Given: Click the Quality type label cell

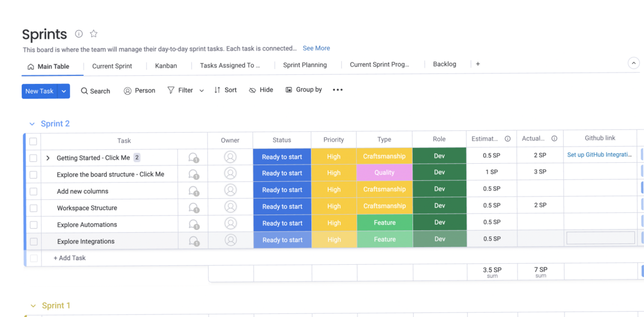Looking at the screenshot, I should pyautogui.click(x=384, y=173).
